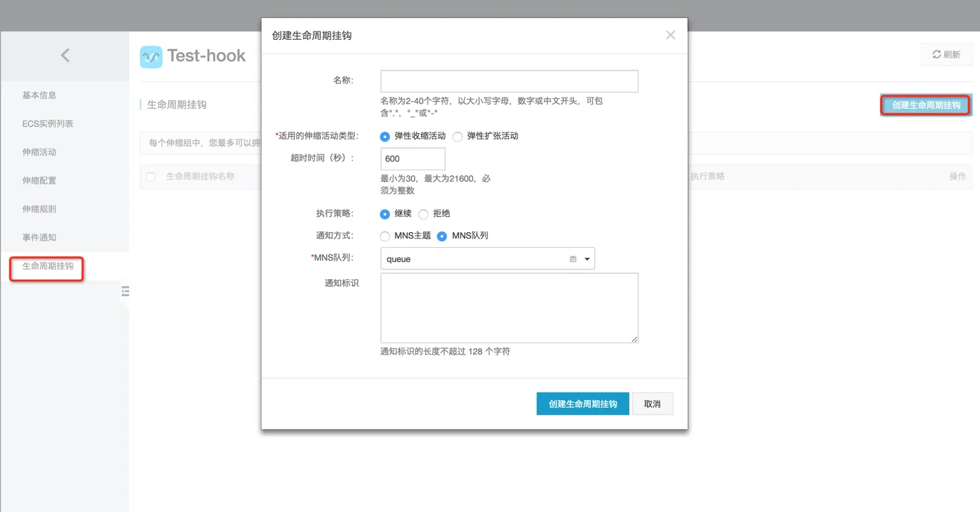Switch notification method to MNS主题

pos(384,236)
